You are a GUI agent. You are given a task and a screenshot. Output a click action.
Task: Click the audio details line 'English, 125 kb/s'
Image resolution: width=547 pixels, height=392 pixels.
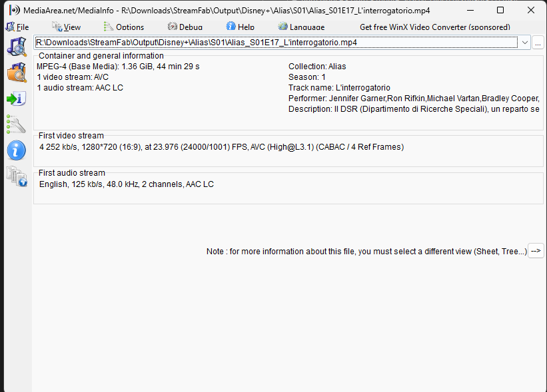click(x=127, y=184)
